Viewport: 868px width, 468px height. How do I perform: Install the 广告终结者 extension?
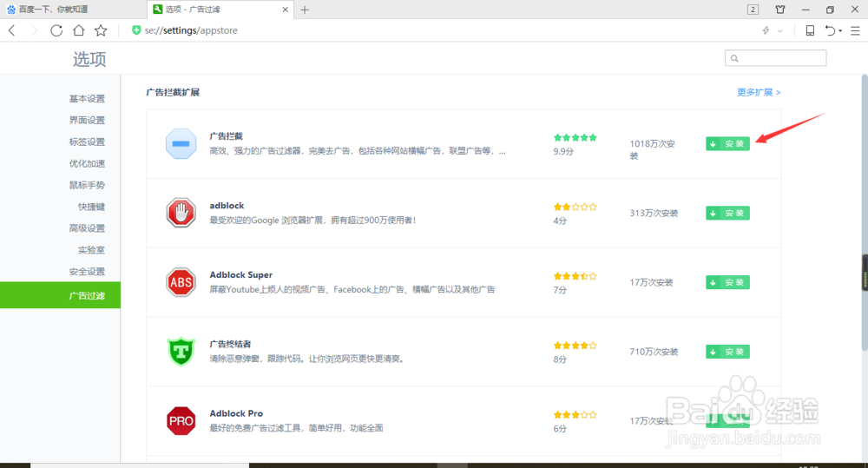[728, 352]
